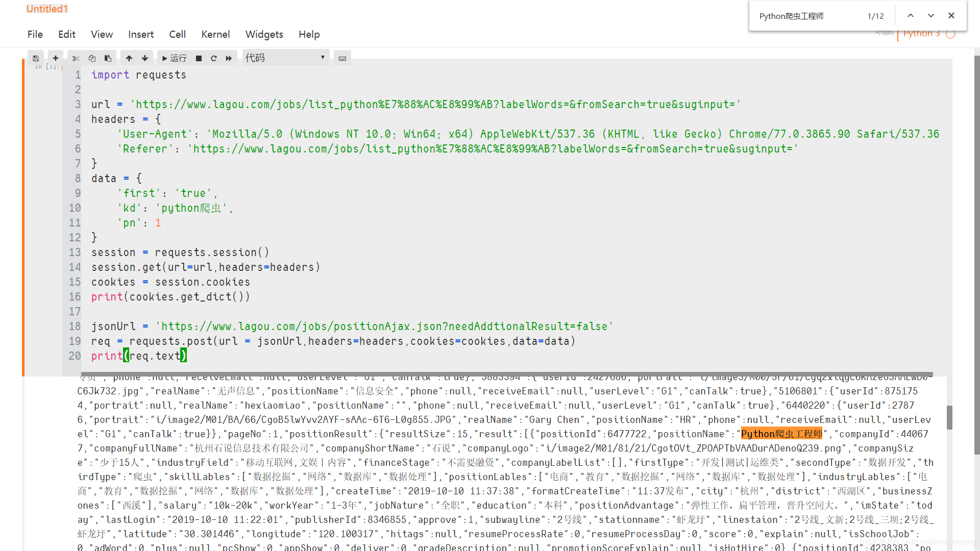Insert a new cell with plus icon

coord(56,58)
